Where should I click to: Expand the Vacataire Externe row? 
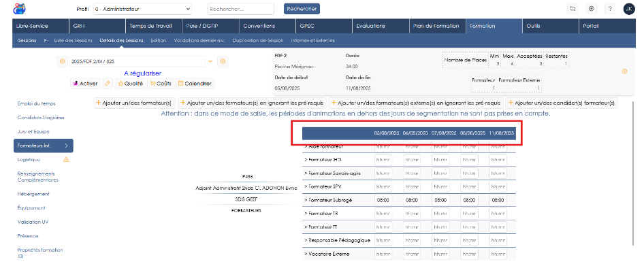click(327, 254)
